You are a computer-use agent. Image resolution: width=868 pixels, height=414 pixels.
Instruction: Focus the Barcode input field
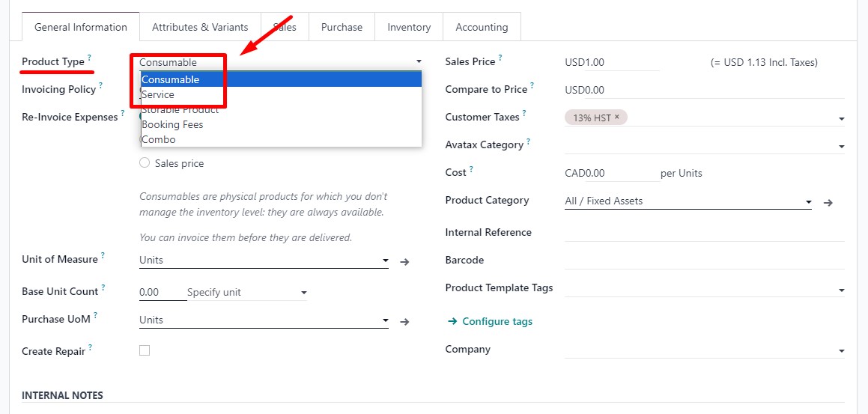pos(705,260)
